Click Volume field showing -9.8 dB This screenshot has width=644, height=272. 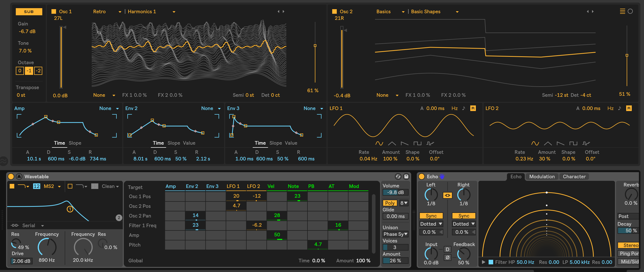pyautogui.click(x=396, y=192)
